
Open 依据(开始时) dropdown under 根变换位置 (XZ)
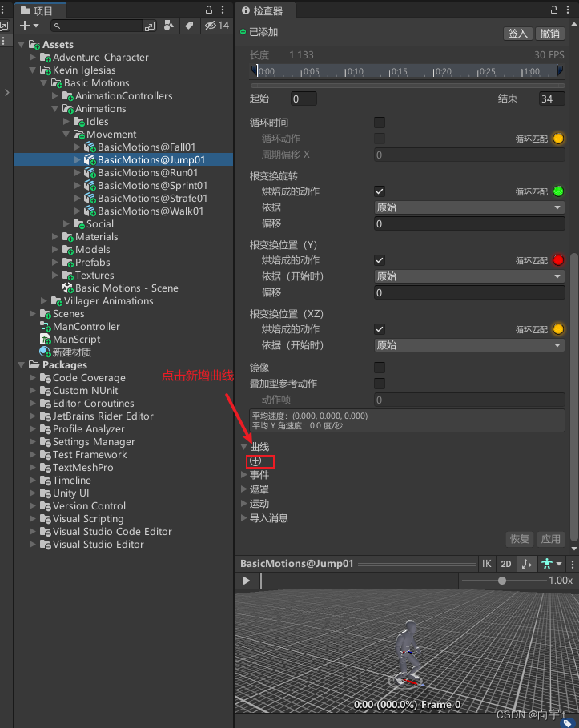click(469, 345)
